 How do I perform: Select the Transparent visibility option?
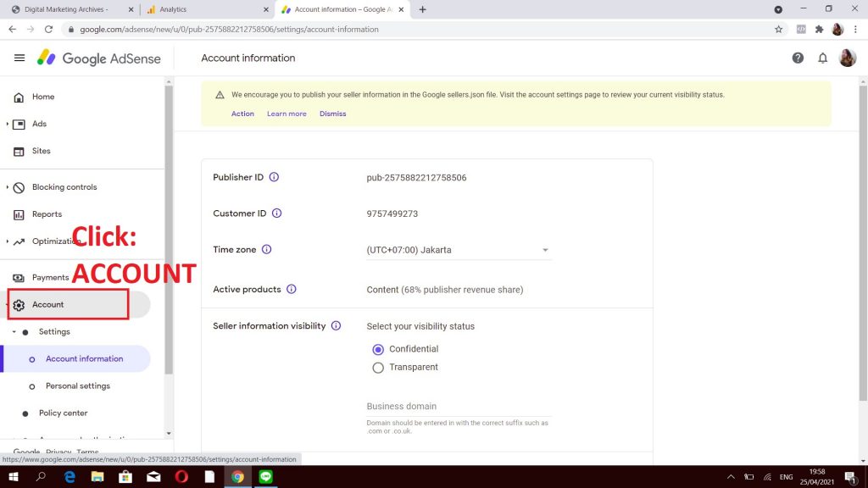click(x=378, y=368)
